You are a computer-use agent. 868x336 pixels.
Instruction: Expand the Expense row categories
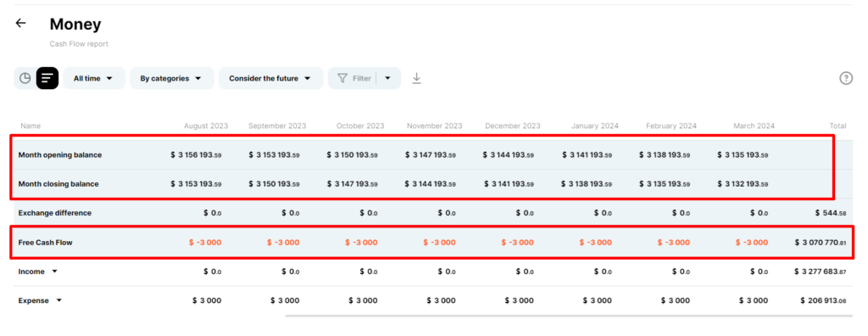(59, 300)
